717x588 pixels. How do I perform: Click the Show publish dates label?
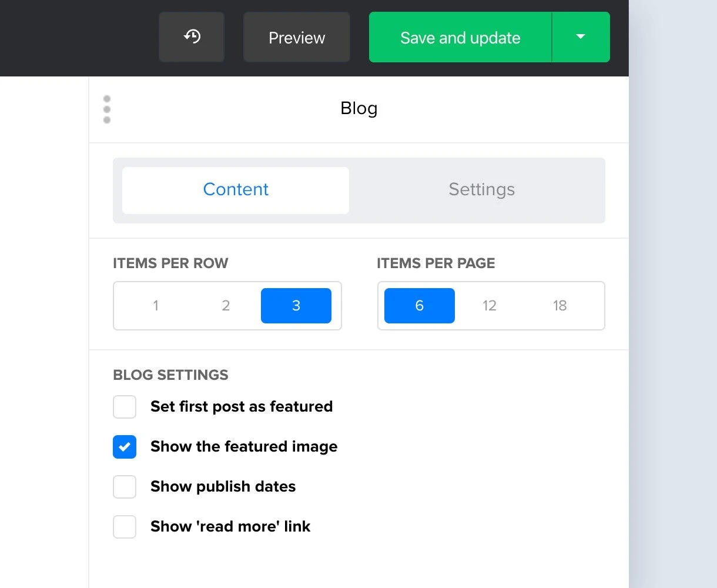coord(223,487)
